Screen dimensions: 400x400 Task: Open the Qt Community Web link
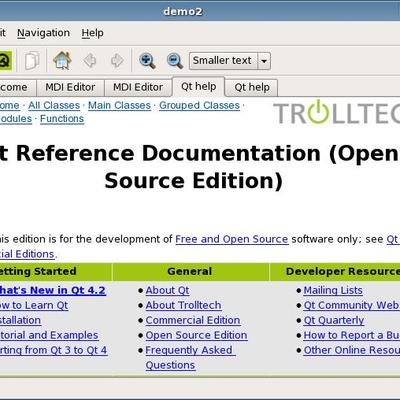[x=352, y=305]
